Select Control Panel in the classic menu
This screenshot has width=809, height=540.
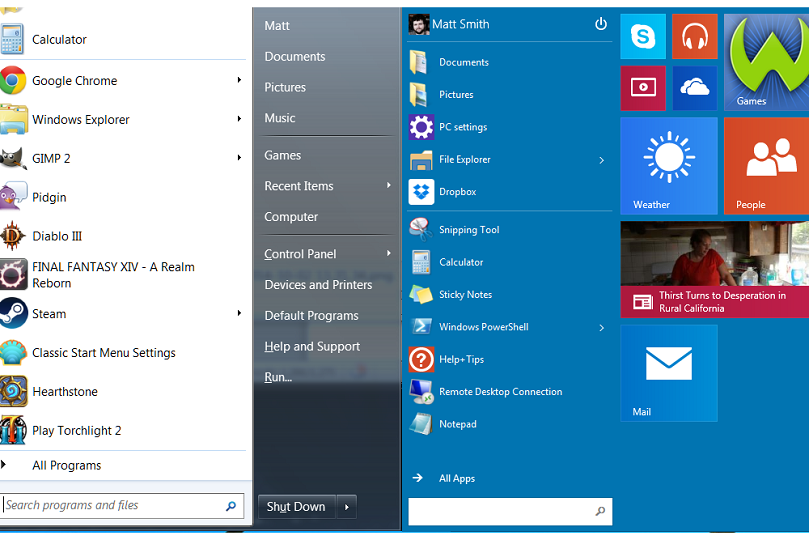(x=300, y=254)
